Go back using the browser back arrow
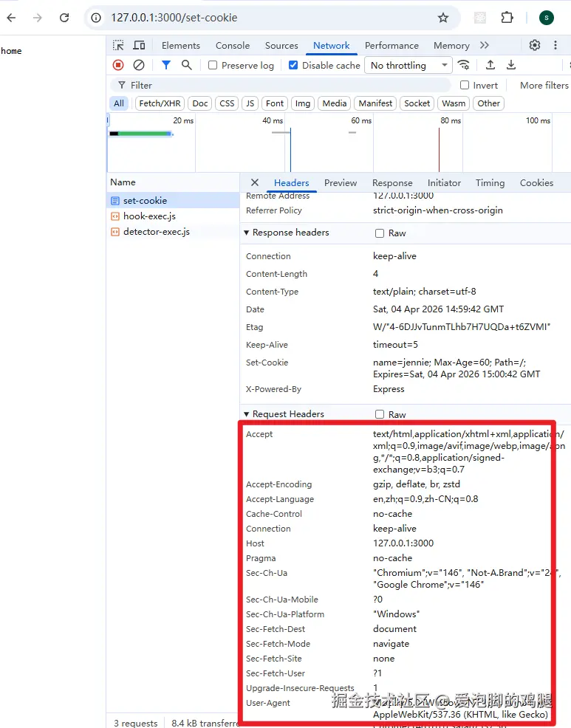The height and width of the screenshot is (728, 571). pyautogui.click(x=11, y=18)
